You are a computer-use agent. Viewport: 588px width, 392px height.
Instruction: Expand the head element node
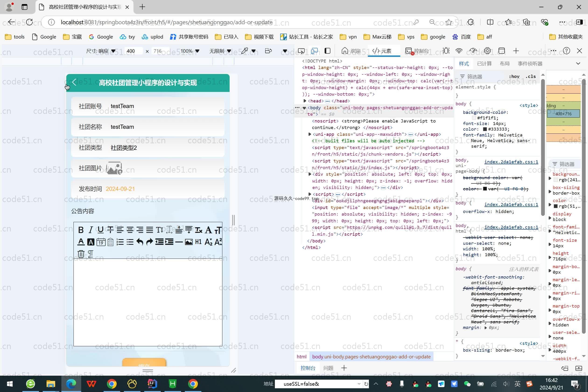point(305,101)
